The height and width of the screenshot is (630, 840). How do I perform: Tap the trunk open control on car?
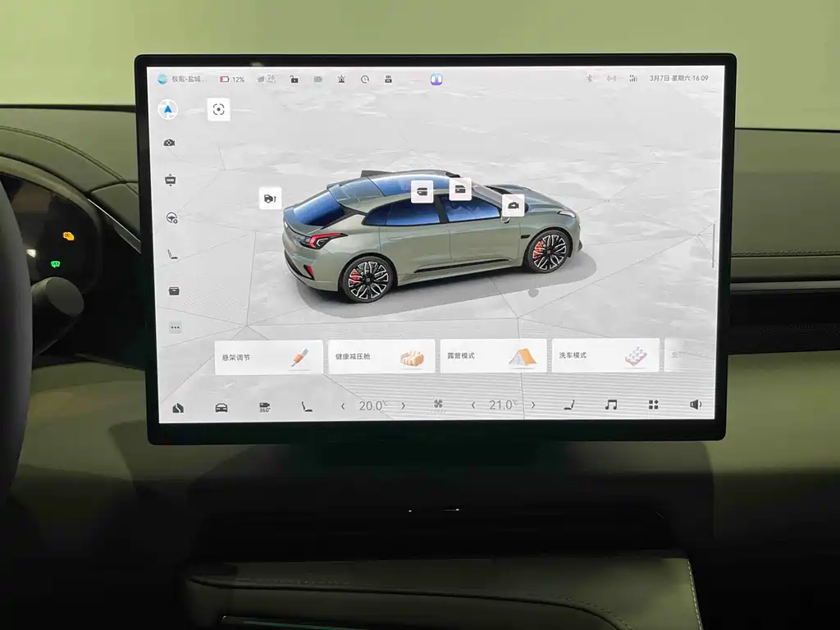(x=270, y=198)
